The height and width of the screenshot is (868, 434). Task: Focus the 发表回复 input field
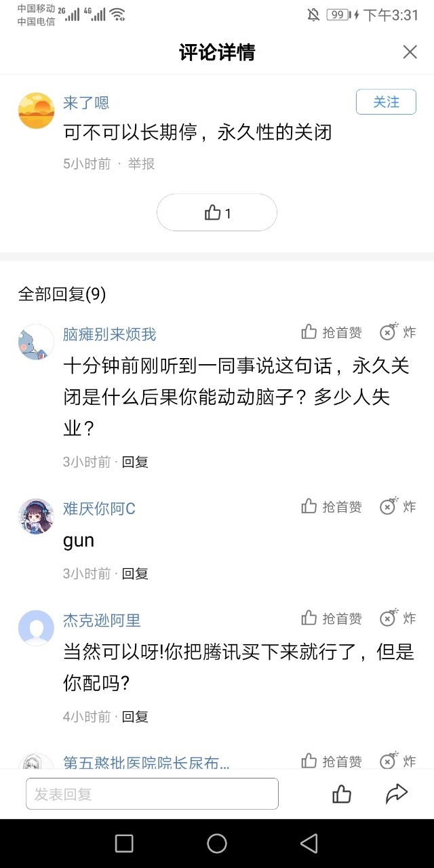pyautogui.click(x=152, y=793)
